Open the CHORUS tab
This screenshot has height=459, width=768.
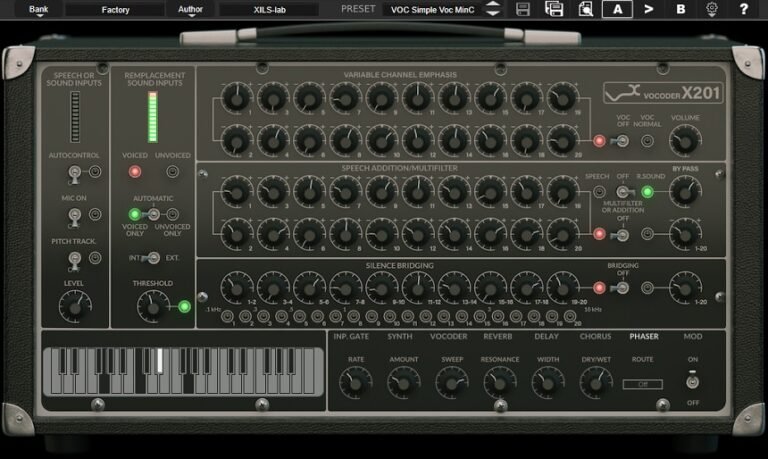(x=595, y=337)
